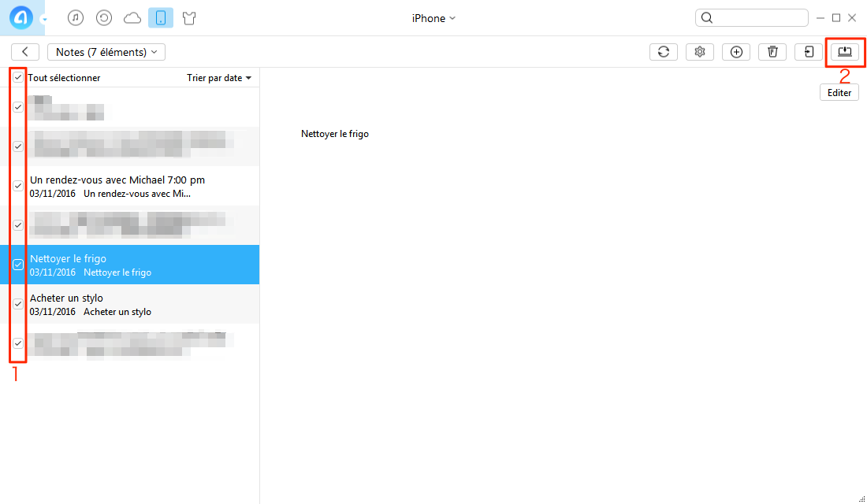Refresh the notes list

click(x=664, y=52)
